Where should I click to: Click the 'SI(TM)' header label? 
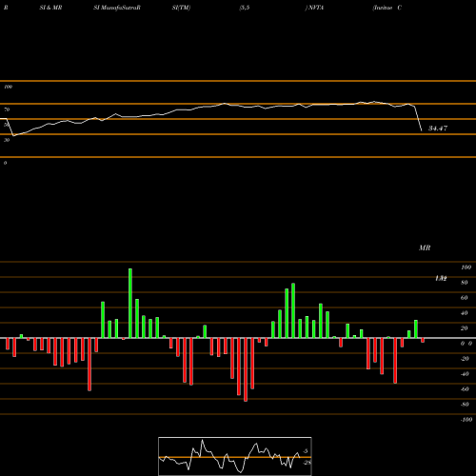(x=181, y=8)
